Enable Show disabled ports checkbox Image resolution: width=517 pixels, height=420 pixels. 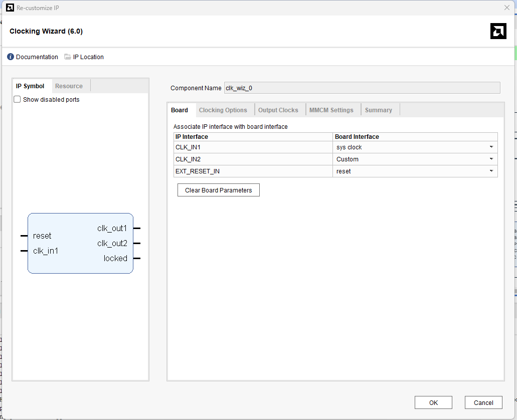point(18,100)
